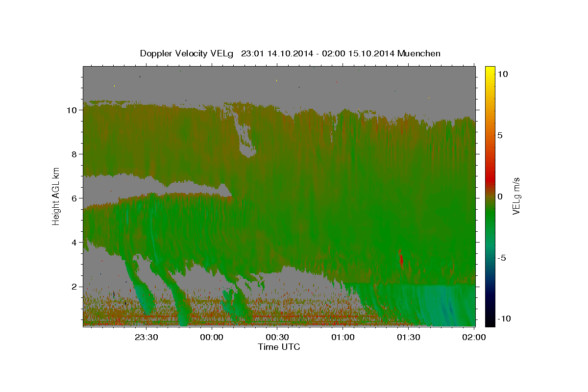Viewport: 588px width, 392px height.
Task: Click the height tick label 6
Action: 75,198
